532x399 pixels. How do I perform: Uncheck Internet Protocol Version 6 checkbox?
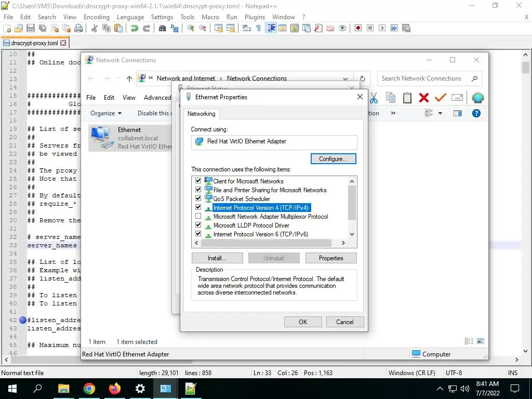pos(198,234)
